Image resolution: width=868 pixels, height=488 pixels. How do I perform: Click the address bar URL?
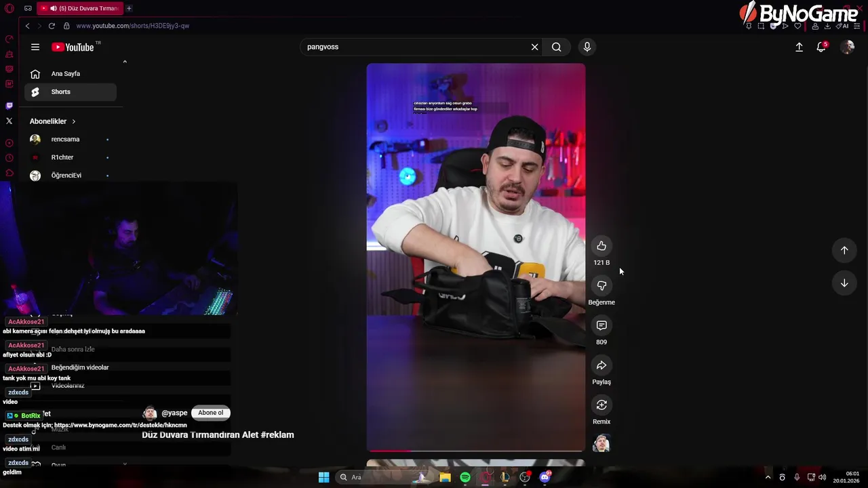coord(133,26)
